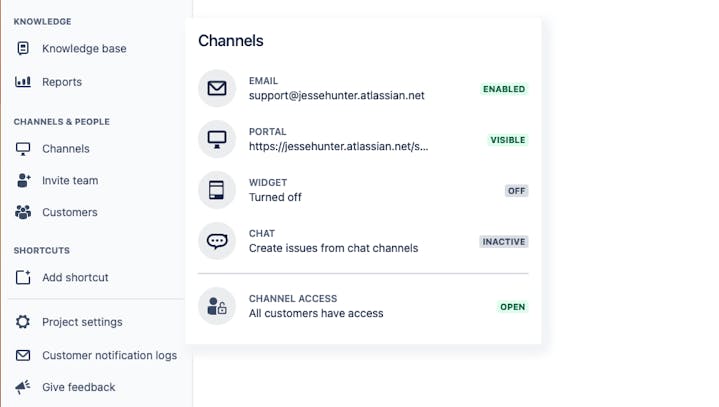This screenshot has height=407, width=719.
Task: Click the Chat speech bubble icon
Action: [x=217, y=241]
